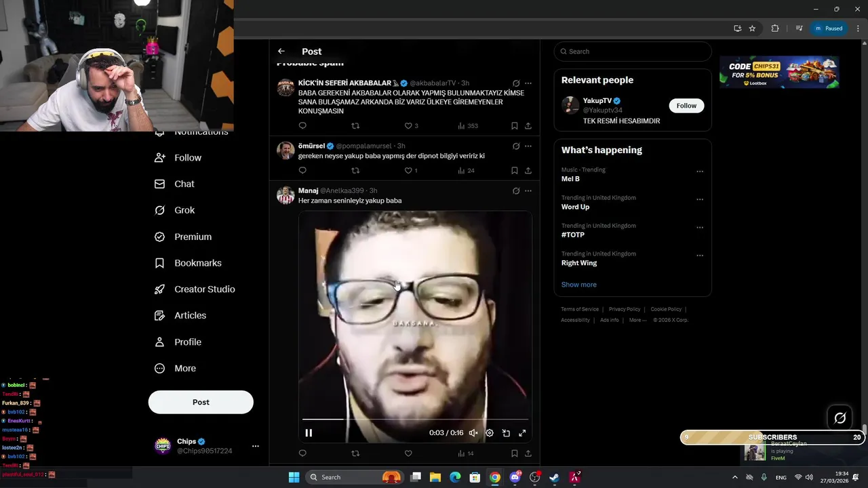Open Cookie Policy link
868x488 pixels.
click(666, 309)
